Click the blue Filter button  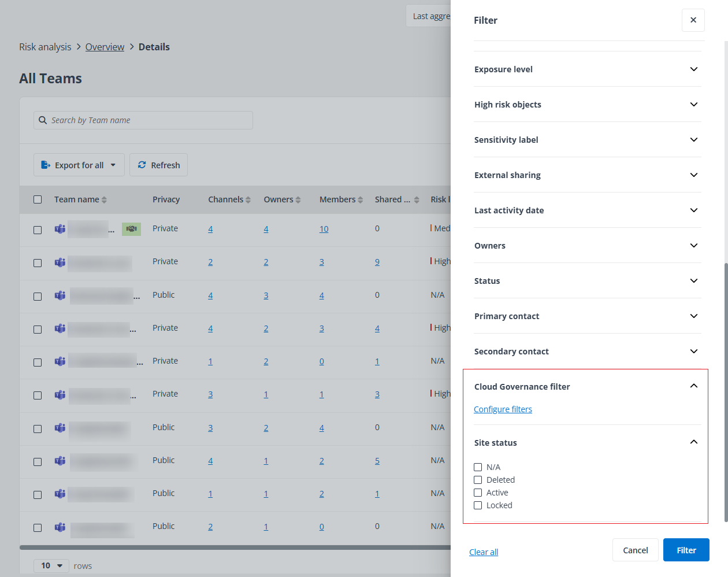pyautogui.click(x=686, y=550)
